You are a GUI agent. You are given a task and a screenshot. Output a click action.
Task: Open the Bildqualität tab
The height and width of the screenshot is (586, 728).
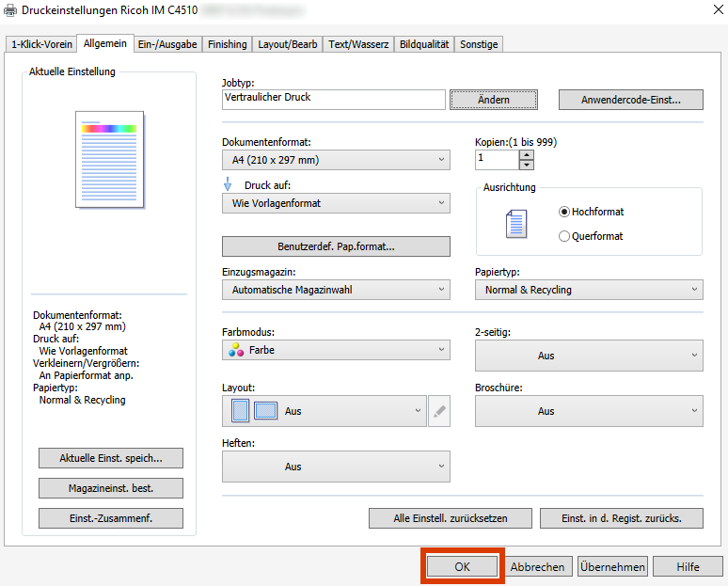click(x=424, y=44)
